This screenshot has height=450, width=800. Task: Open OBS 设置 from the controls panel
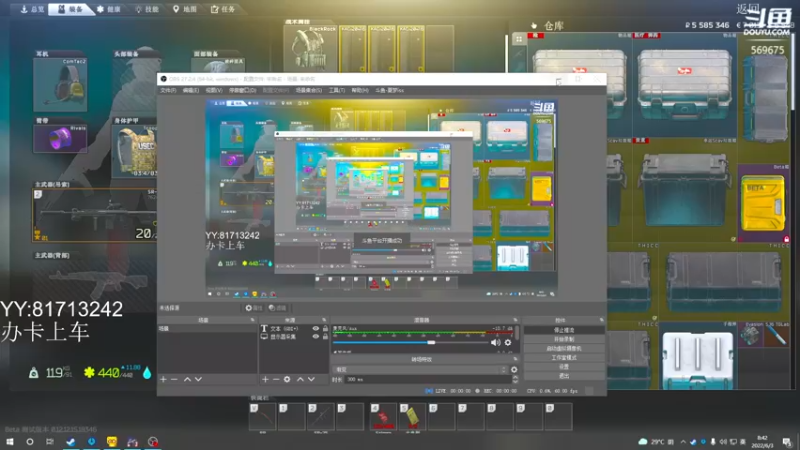[x=564, y=367]
